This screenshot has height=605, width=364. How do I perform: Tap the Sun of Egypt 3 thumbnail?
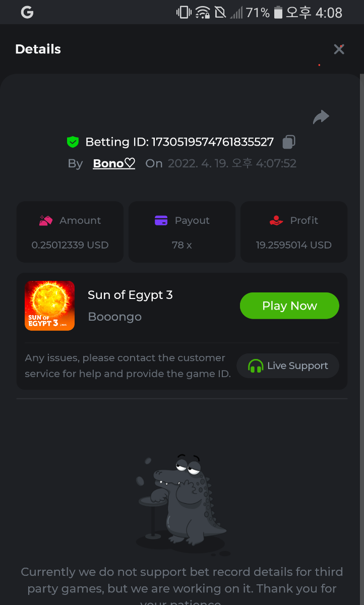(x=49, y=306)
